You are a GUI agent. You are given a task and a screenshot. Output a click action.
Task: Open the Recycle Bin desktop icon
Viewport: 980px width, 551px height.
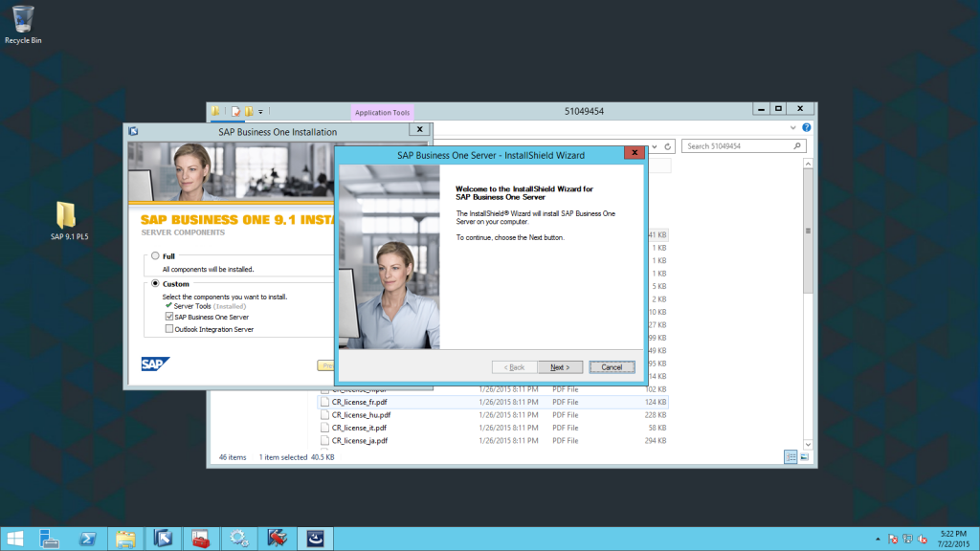(x=23, y=25)
